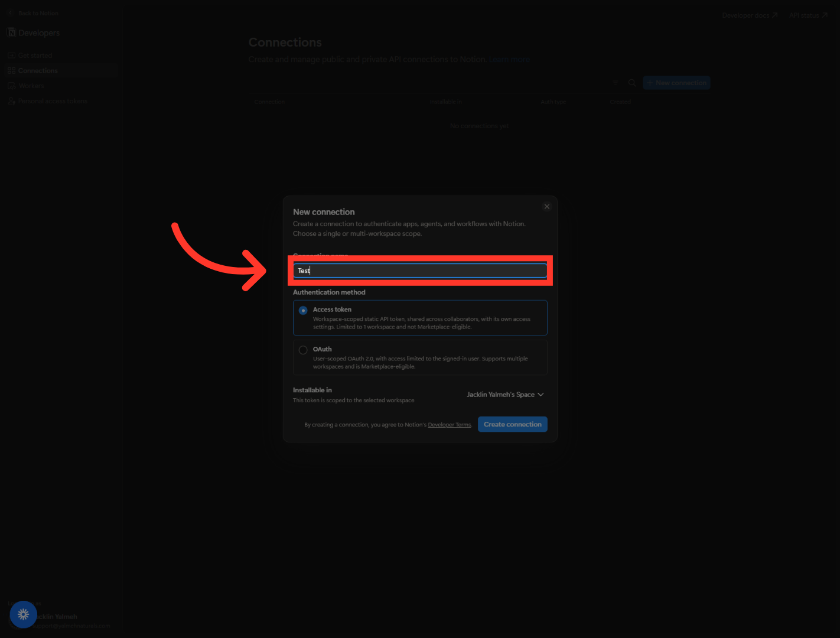The image size is (840, 638).
Task: Click the Get started sidebar icon
Action: (x=11, y=56)
